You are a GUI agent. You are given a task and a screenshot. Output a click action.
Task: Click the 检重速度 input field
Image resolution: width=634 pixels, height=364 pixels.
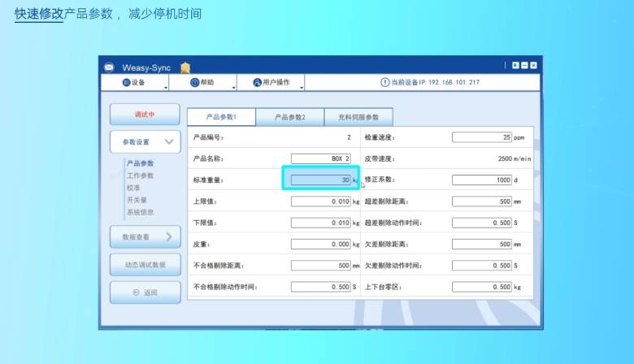click(482, 137)
